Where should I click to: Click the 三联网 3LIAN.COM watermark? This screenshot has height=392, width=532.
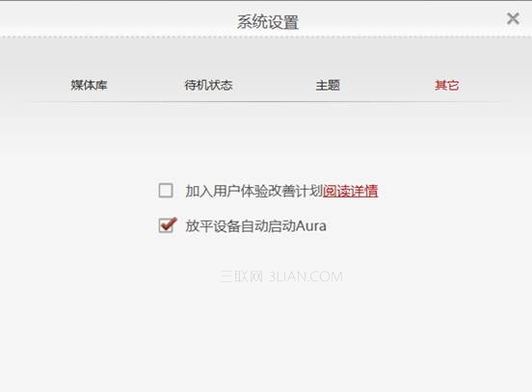[x=281, y=276]
